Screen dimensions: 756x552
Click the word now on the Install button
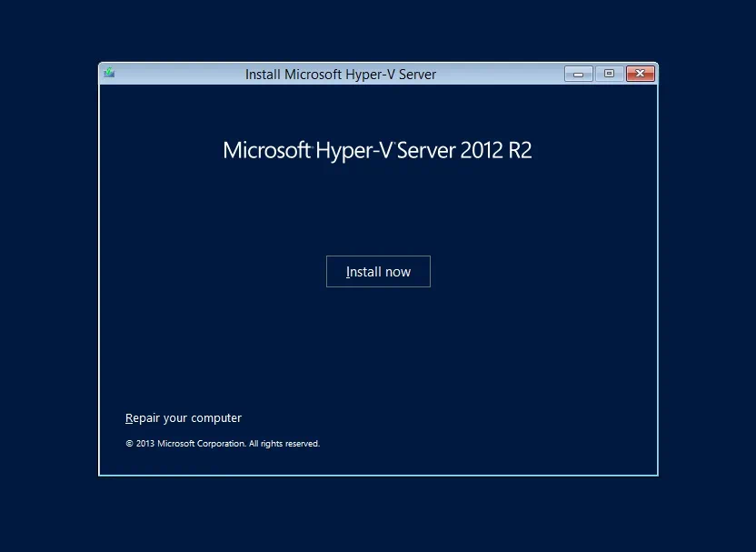398,272
